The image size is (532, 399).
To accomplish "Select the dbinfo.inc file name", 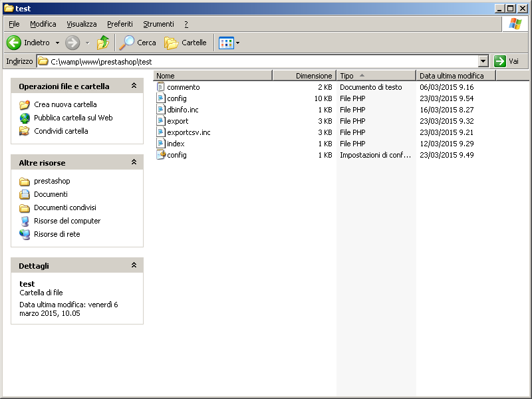I will (182, 110).
